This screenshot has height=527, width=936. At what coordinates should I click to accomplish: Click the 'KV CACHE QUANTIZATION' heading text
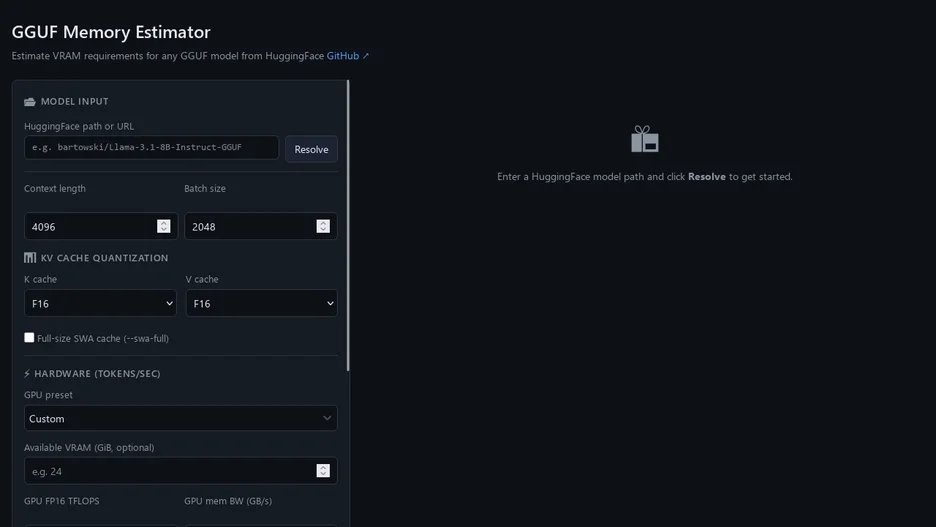coord(104,258)
